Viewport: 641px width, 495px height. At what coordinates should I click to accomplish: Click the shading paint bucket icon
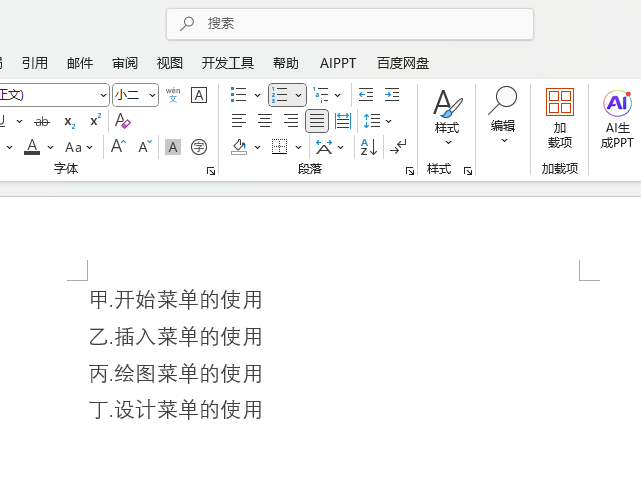239,147
